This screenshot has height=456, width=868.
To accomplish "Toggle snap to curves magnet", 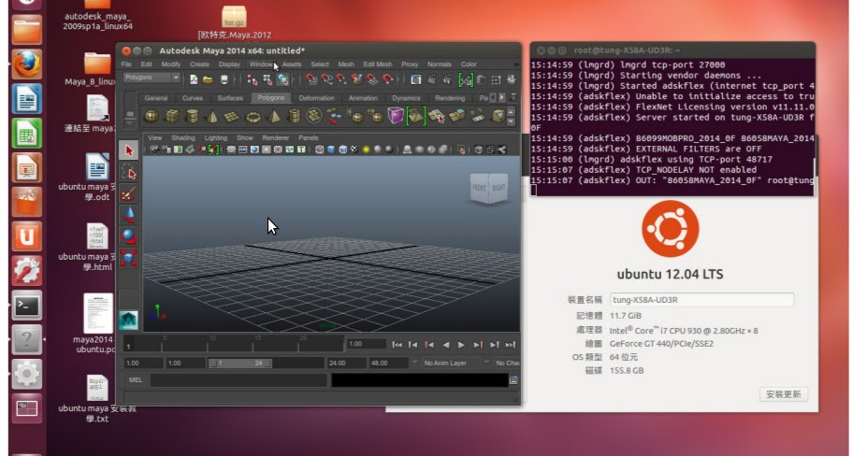I will (327, 80).
